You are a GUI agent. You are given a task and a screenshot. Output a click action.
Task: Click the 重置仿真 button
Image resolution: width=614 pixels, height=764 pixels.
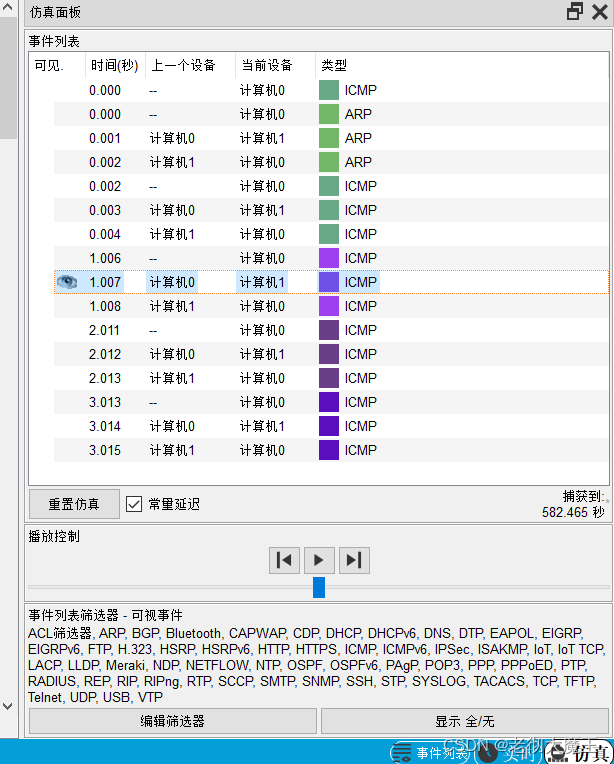74,504
